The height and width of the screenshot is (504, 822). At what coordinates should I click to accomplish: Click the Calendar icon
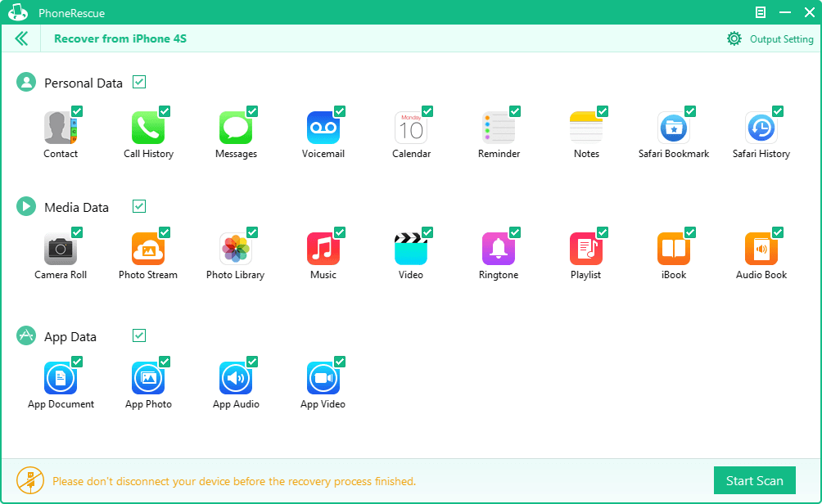pyautogui.click(x=410, y=128)
